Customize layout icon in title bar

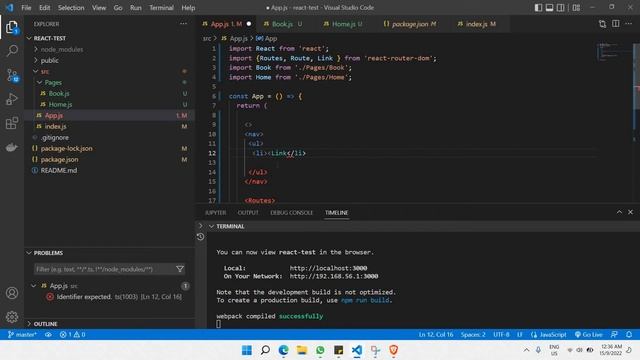point(576,7)
